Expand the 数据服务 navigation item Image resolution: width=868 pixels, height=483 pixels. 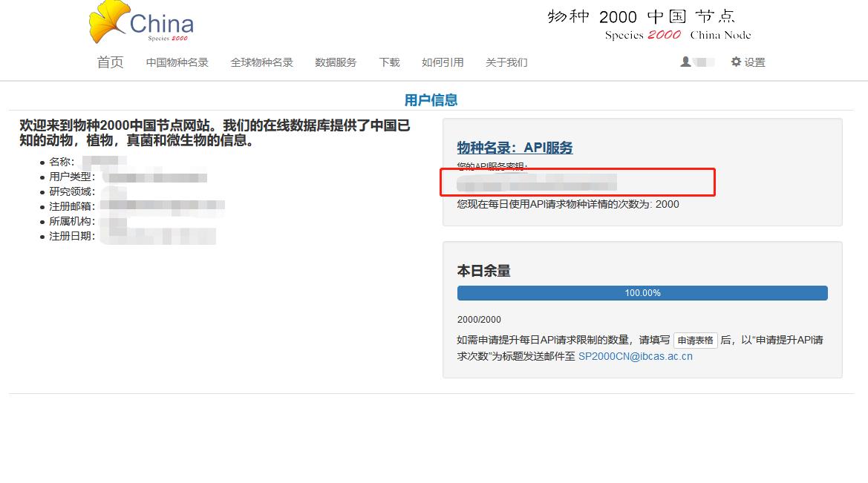[x=336, y=62]
